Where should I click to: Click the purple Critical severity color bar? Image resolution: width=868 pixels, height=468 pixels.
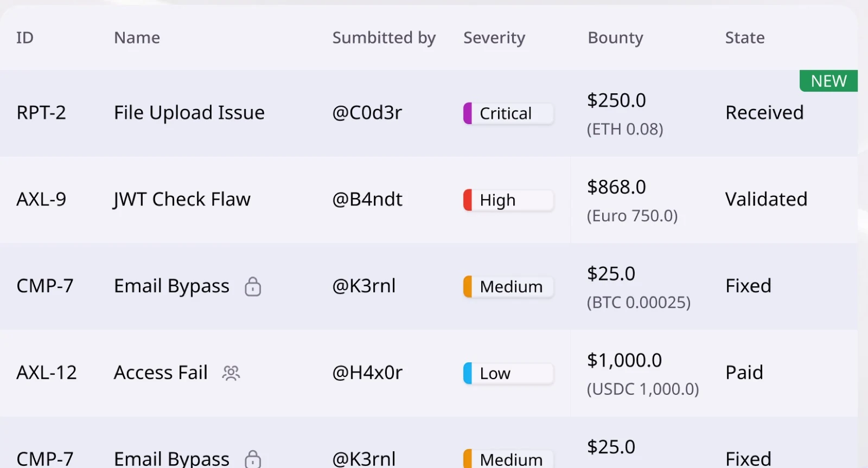pyautogui.click(x=468, y=113)
